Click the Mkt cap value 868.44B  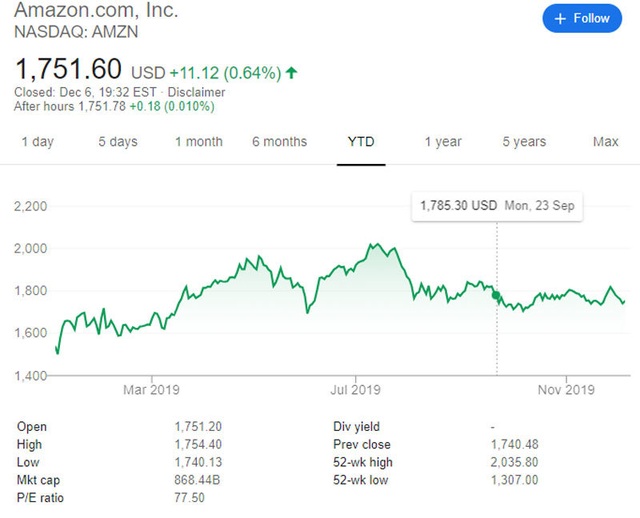click(197, 480)
